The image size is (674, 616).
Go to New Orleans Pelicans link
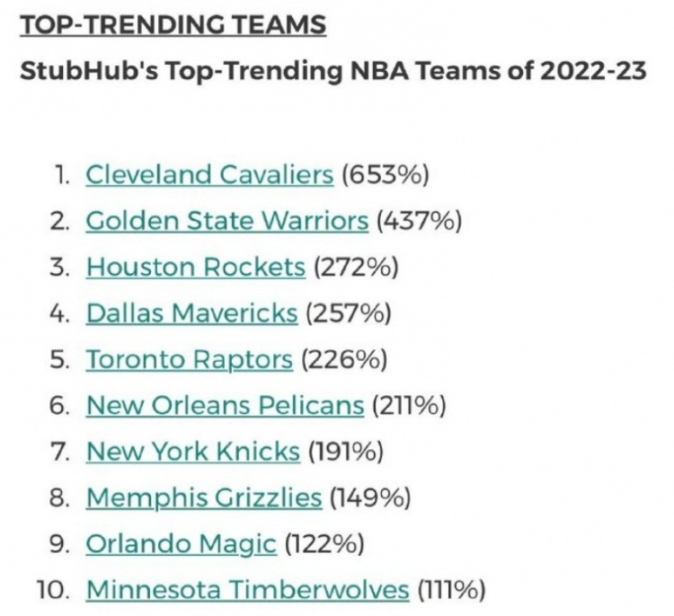[x=226, y=406]
